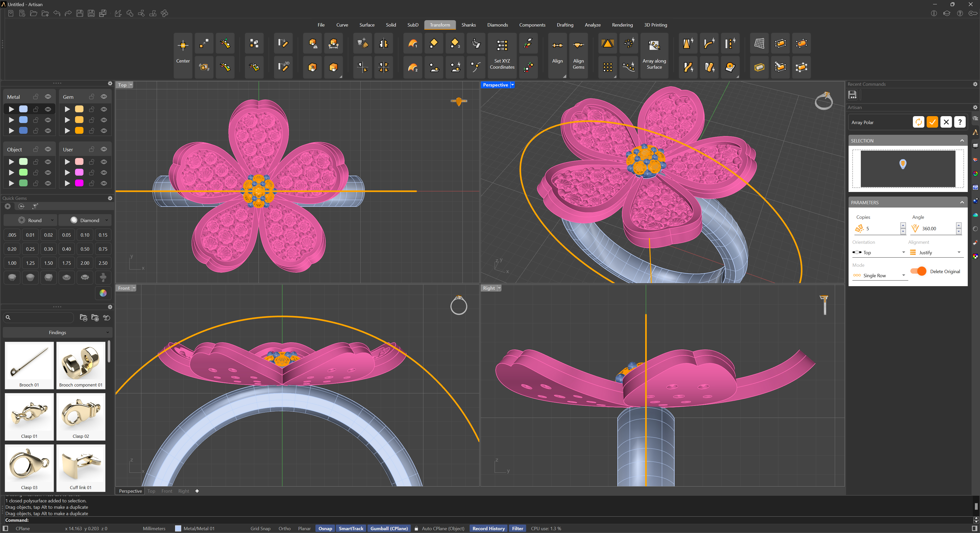Switch to the Rendering ribbon tab

(x=622, y=25)
